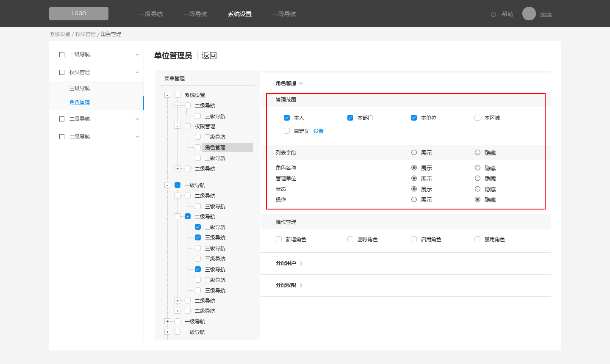Click the 操作管理 section heading
This screenshot has height=364, width=610.
coord(286,222)
